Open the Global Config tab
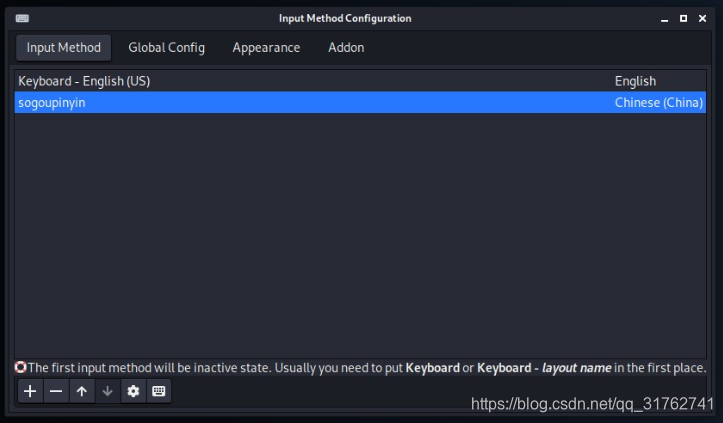The image size is (723, 423). click(166, 48)
